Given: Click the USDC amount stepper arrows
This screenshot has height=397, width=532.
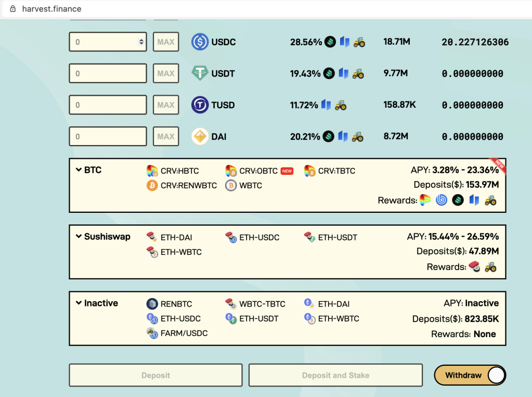Looking at the screenshot, I should (x=141, y=42).
